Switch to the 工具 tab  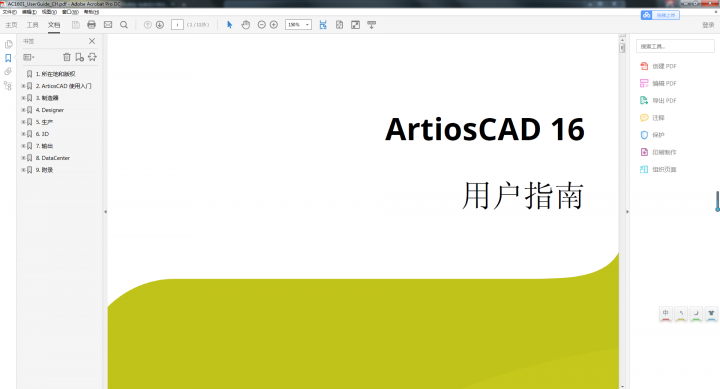coord(32,25)
